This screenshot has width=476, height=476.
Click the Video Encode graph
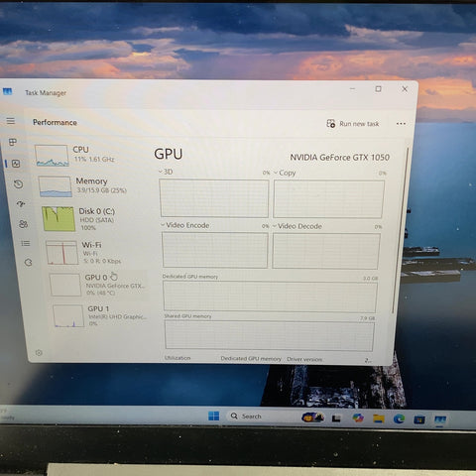click(215, 250)
